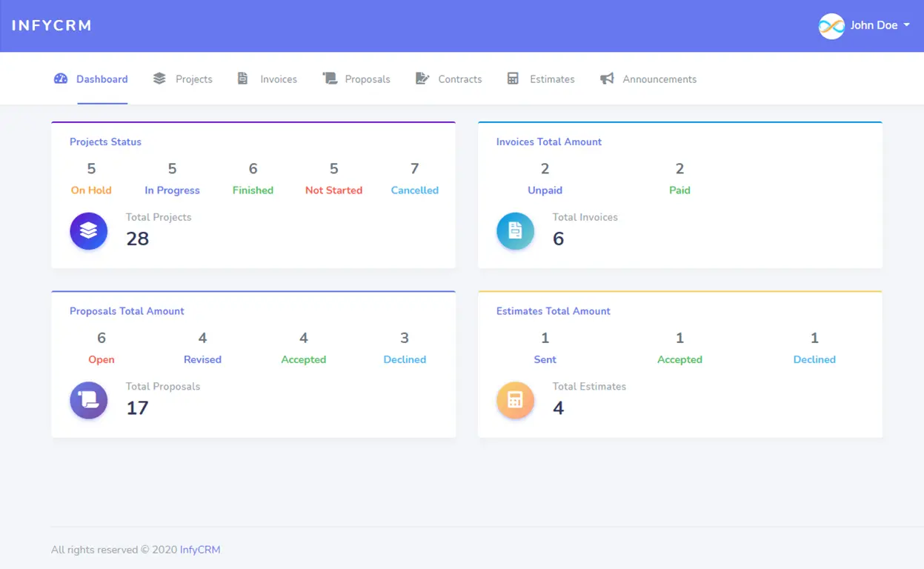Click the Estimates calculator icon in navbar
Screen dimensions: 924x569
pyautogui.click(x=513, y=79)
